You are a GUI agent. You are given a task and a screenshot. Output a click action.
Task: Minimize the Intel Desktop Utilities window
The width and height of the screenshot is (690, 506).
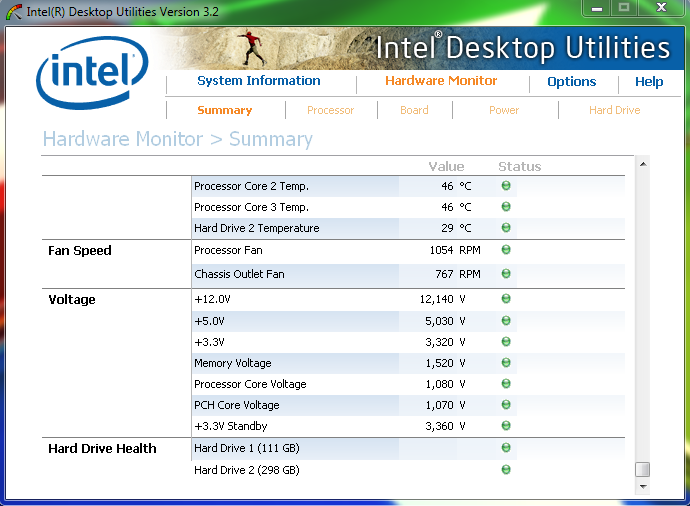click(x=597, y=8)
